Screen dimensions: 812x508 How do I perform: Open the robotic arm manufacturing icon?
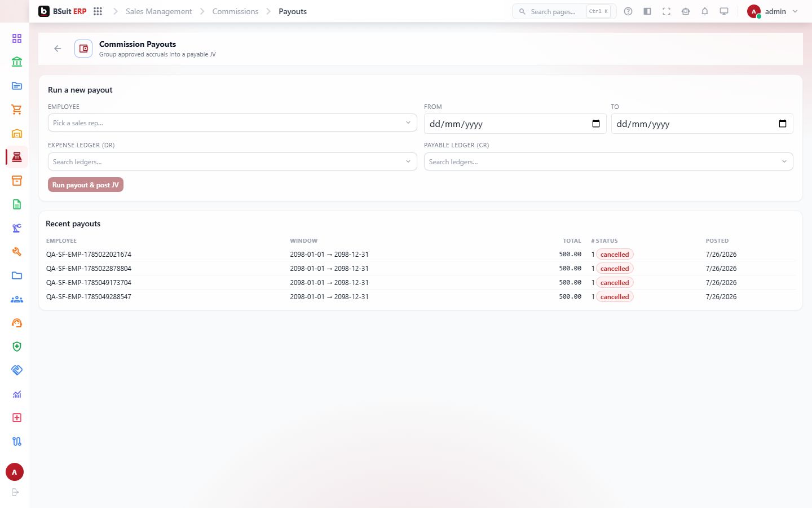pos(17,228)
